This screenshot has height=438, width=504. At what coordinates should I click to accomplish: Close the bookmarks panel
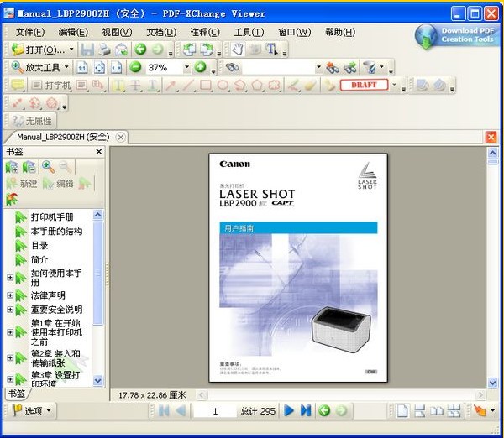click(x=99, y=152)
